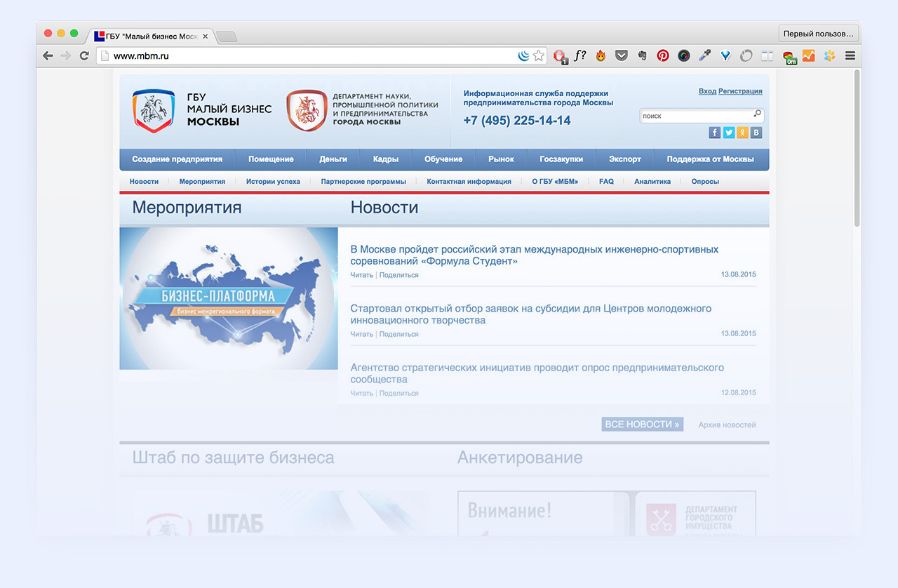Open the Архив новостей link

coord(728,425)
